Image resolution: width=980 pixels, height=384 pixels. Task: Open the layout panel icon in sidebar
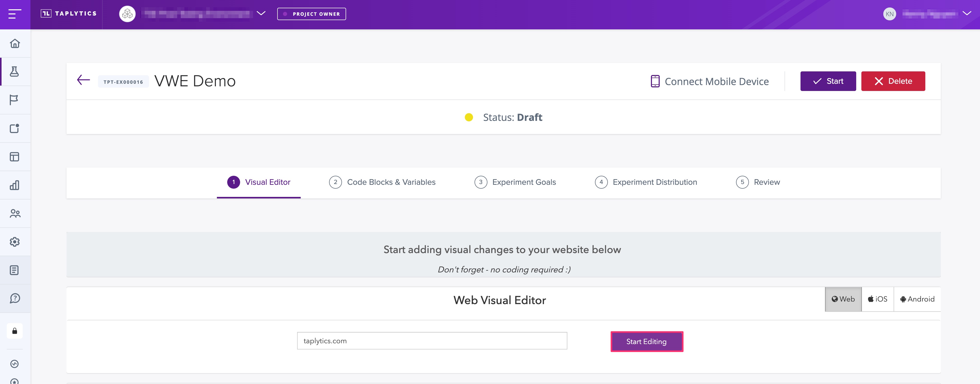point(15,157)
